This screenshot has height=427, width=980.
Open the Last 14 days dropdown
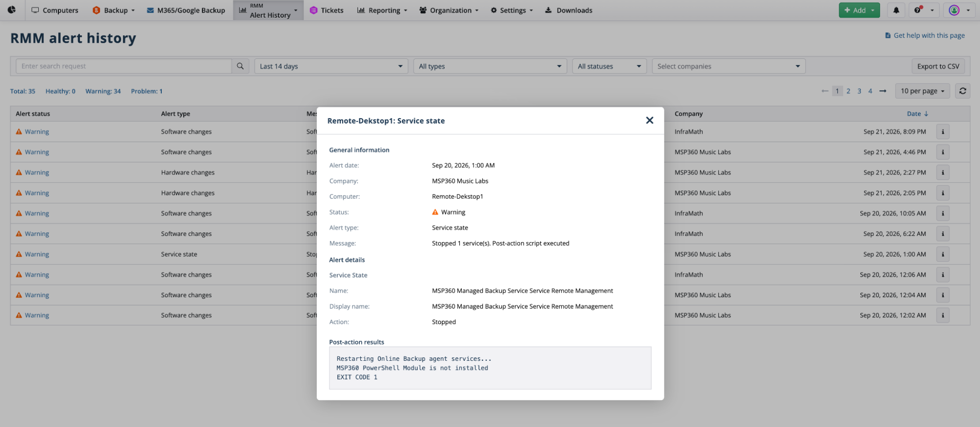(x=331, y=66)
